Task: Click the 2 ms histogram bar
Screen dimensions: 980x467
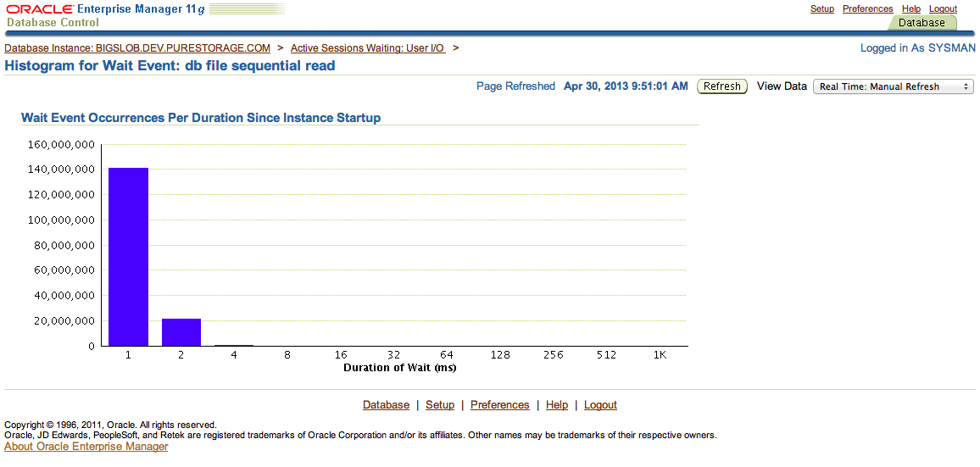Action: coord(181,332)
